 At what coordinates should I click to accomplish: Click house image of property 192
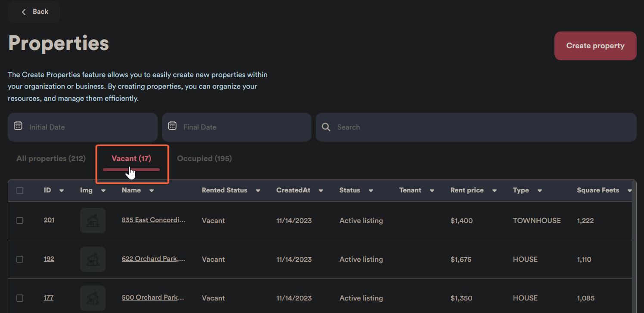point(93,259)
